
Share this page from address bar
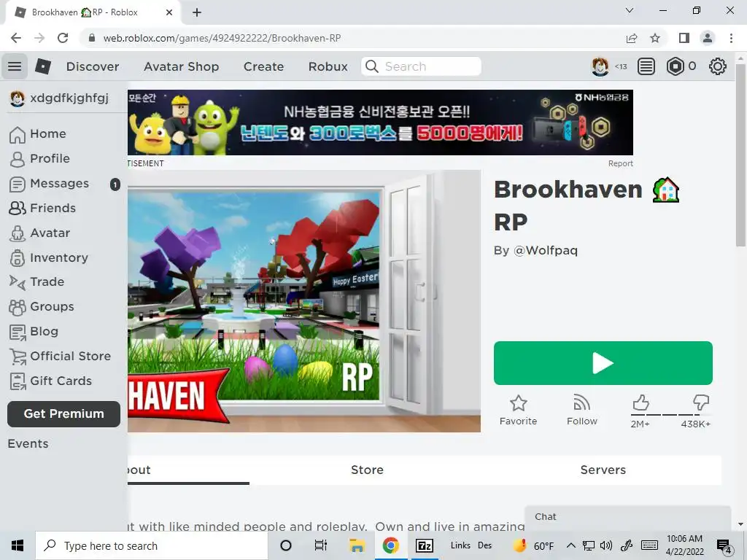(632, 38)
